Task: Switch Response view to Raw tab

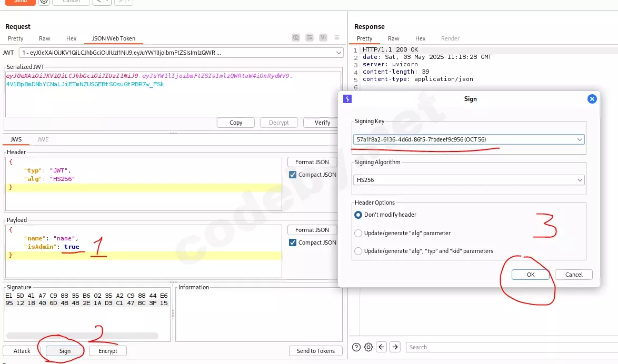Action: tap(393, 38)
